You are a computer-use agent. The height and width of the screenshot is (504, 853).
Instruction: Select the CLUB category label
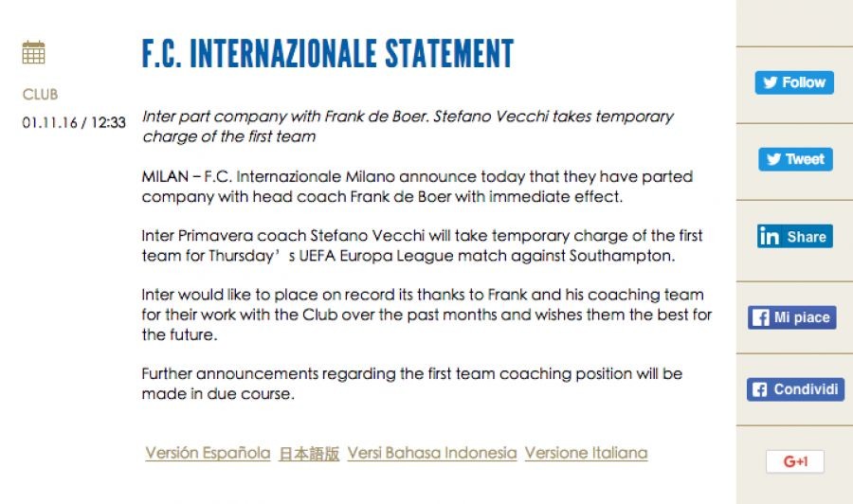pos(40,95)
